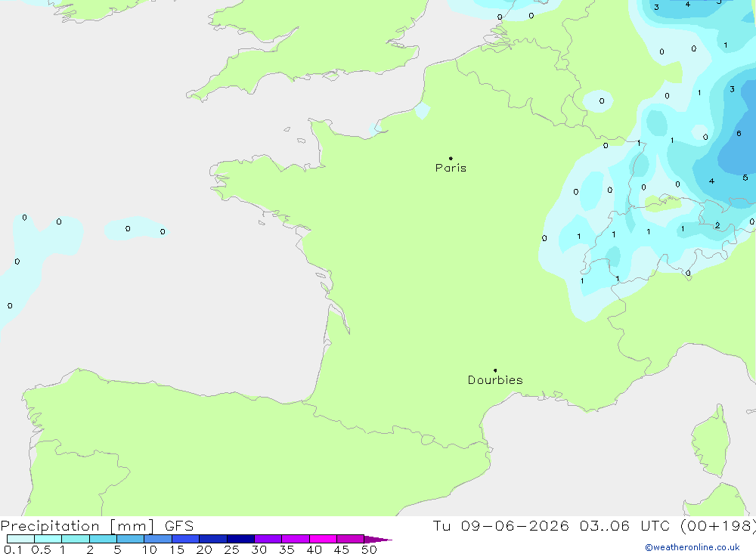
Task: Click the 5 mm blue legend swatch
Action: coord(130,539)
